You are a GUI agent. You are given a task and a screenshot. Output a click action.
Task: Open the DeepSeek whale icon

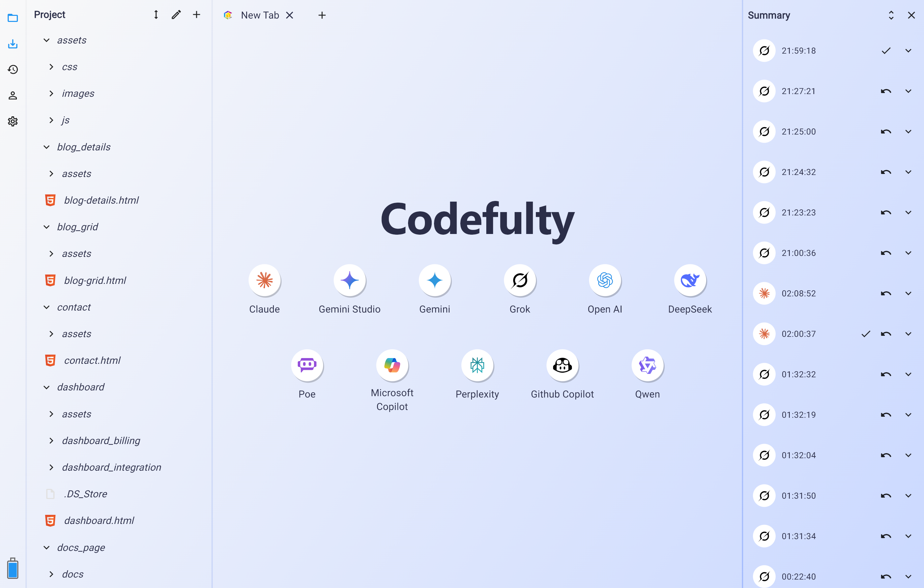point(690,281)
